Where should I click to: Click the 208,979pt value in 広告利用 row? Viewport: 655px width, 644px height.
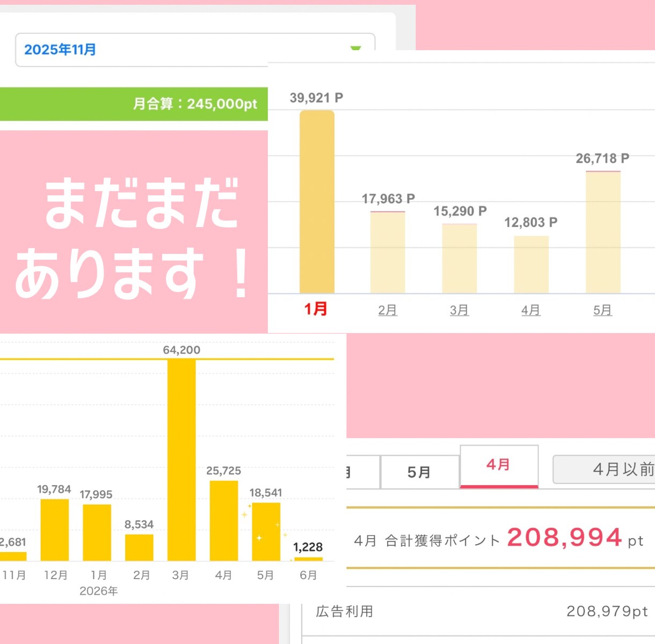(607, 611)
